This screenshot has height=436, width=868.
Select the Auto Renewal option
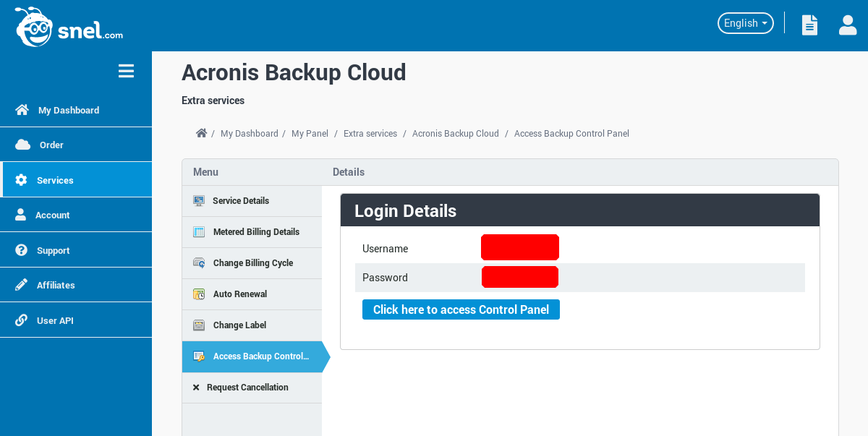pyautogui.click(x=239, y=294)
